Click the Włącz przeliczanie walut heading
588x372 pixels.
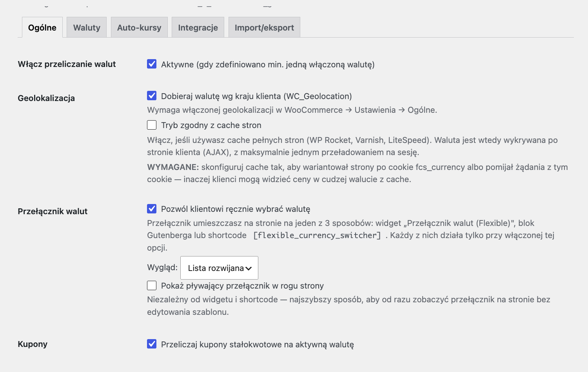(x=67, y=64)
